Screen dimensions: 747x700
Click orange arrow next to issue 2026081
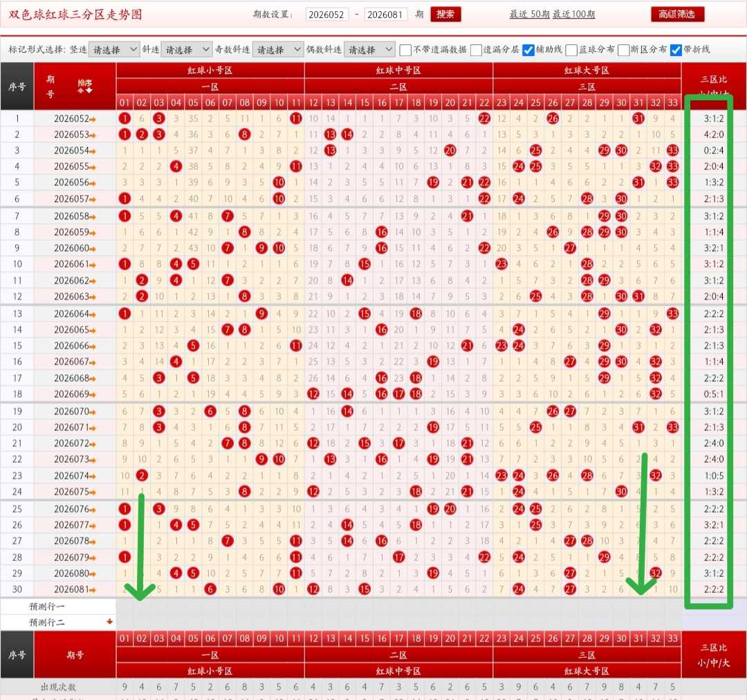[93, 590]
